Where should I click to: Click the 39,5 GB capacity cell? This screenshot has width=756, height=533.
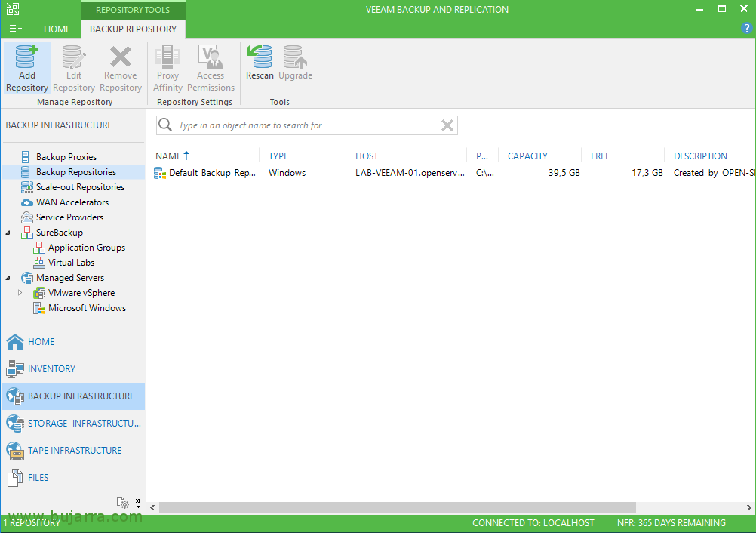[564, 173]
